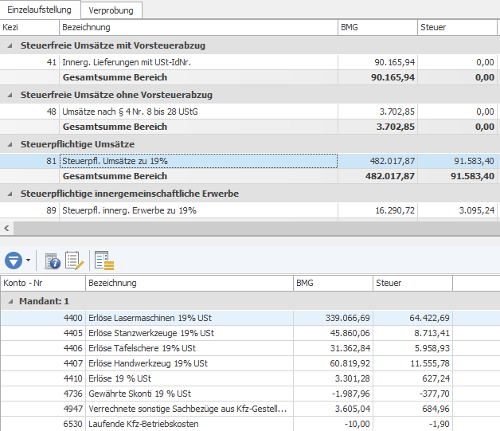The width and height of the screenshot is (500, 431).
Task: Collapse the Steuerpflichtige Umsätze group
Action: pyautogui.click(x=10, y=144)
